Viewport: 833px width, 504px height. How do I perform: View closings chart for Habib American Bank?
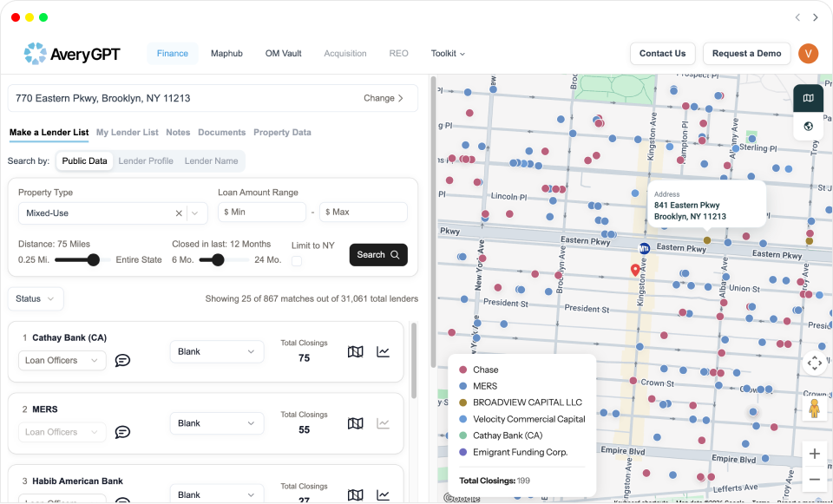pyautogui.click(x=383, y=494)
